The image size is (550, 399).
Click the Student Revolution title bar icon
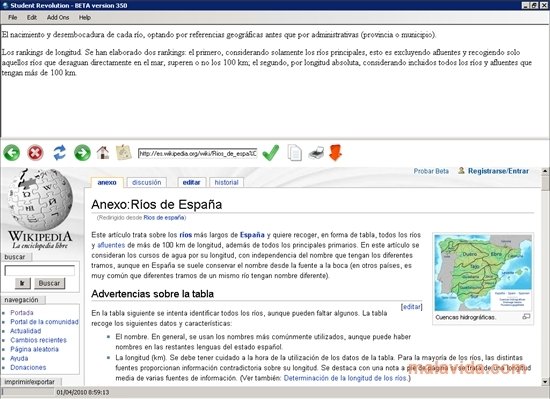click(x=5, y=5)
